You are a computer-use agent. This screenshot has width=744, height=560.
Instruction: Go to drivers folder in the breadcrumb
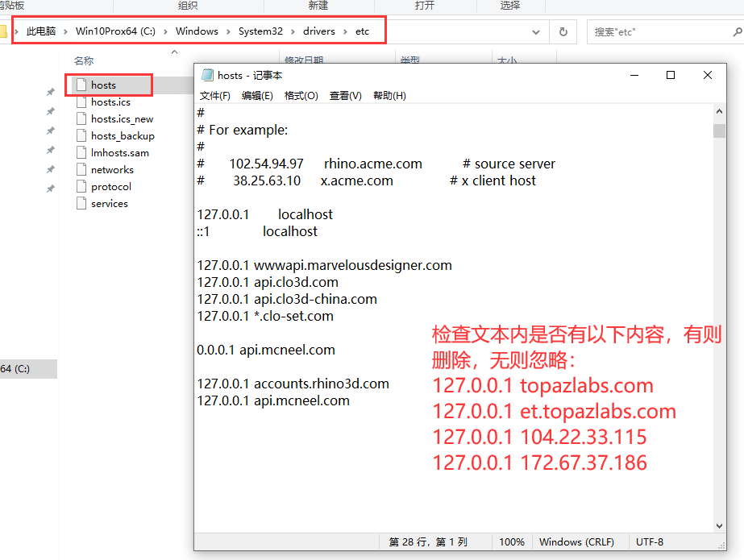319,31
